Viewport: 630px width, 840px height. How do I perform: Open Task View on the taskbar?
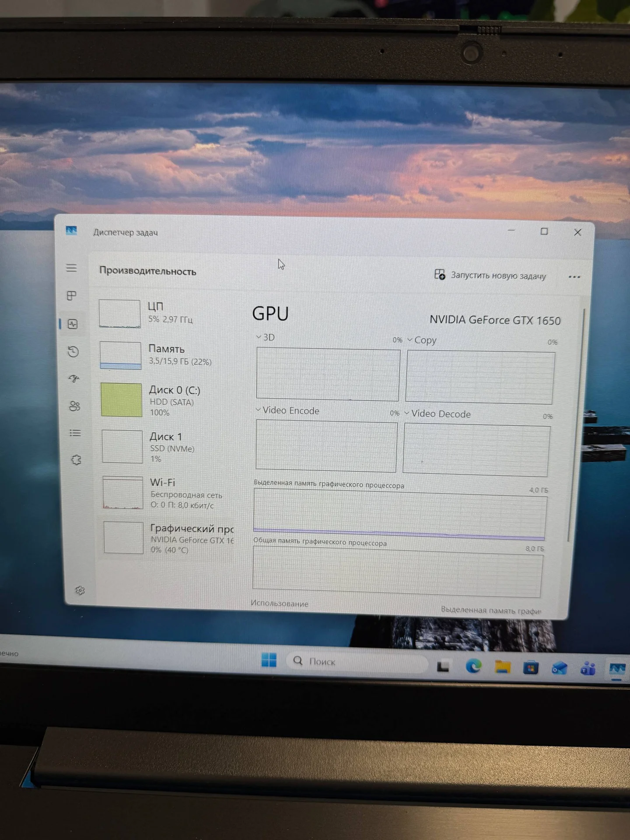(443, 666)
